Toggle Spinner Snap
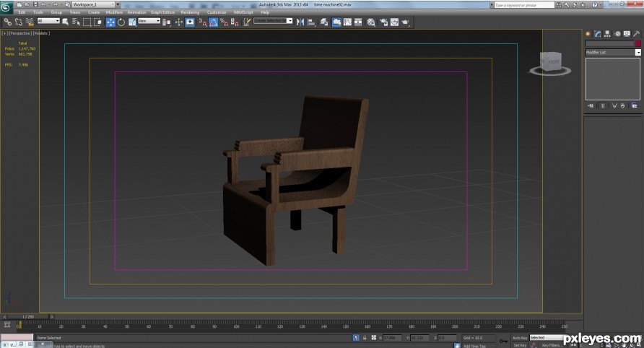 point(235,22)
